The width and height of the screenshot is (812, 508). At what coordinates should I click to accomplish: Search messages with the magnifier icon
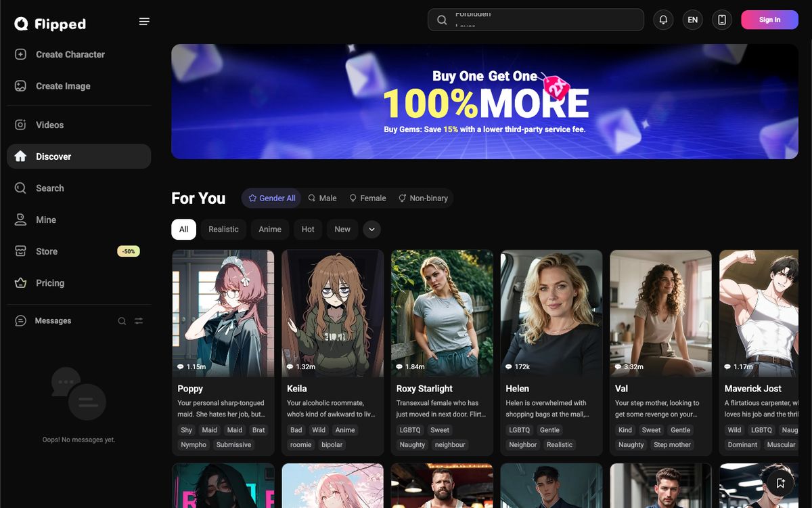(x=122, y=321)
